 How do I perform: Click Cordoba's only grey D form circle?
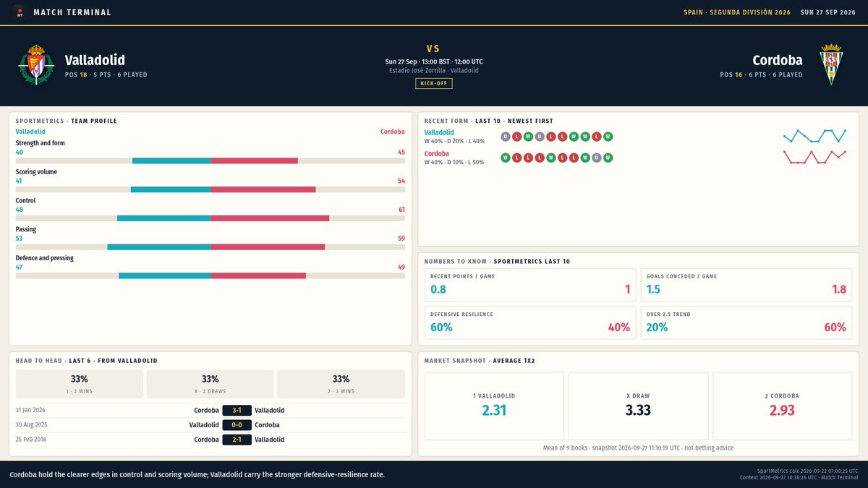click(x=597, y=158)
